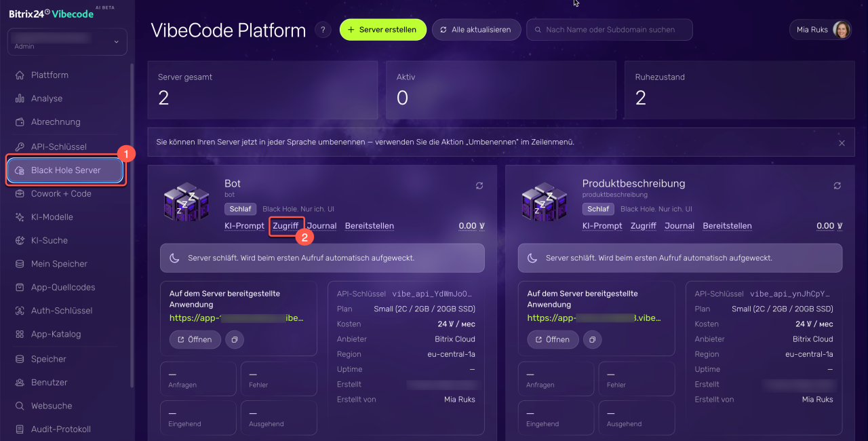Viewport: 868px width, 441px height.
Task: Refresh the Bot server card
Action: pyautogui.click(x=479, y=185)
